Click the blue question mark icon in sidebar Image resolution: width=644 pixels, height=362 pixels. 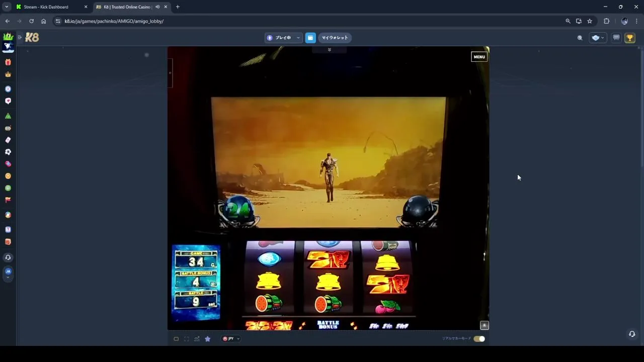8,230
